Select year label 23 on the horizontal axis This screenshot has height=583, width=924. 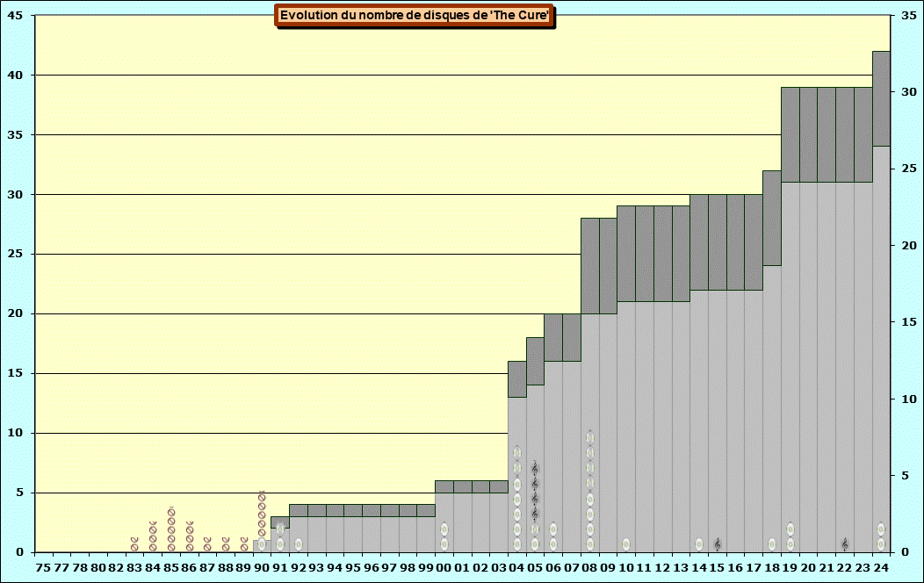863,567
